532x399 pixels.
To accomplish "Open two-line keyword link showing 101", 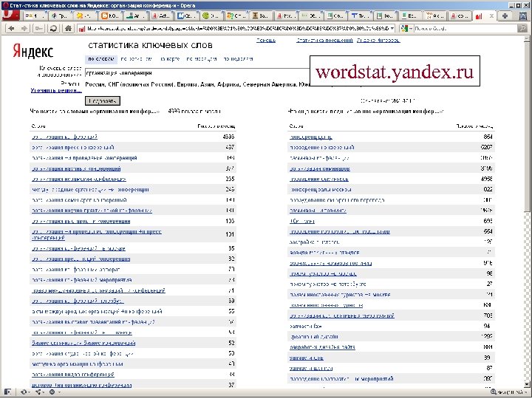I will (x=97, y=235).
